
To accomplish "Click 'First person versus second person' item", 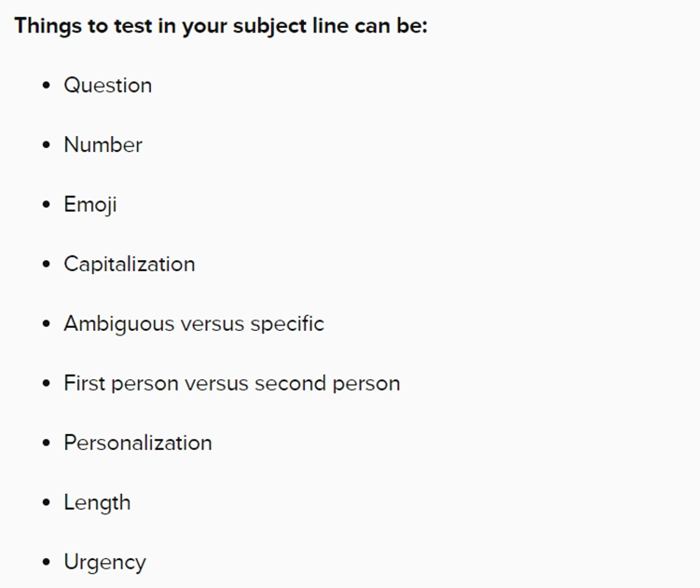I will coord(232,383).
